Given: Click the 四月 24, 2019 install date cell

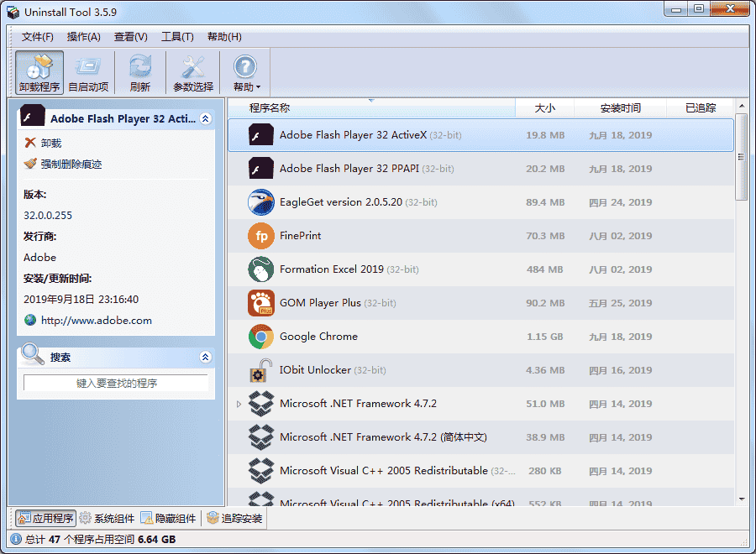Looking at the screenshot, I should pyautogui.click(x=621, y=202).
